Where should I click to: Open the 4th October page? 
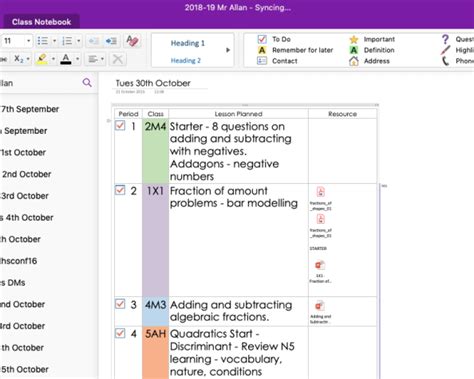(27, 217)
